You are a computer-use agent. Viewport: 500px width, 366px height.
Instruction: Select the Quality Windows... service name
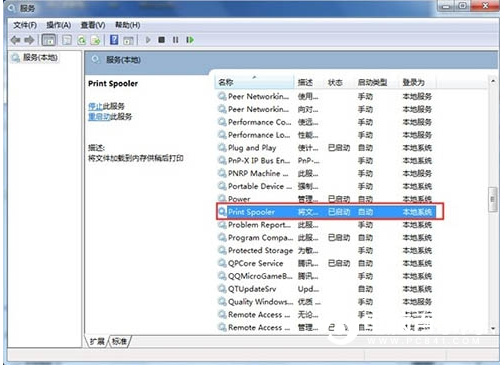click(x=261, y=302)
